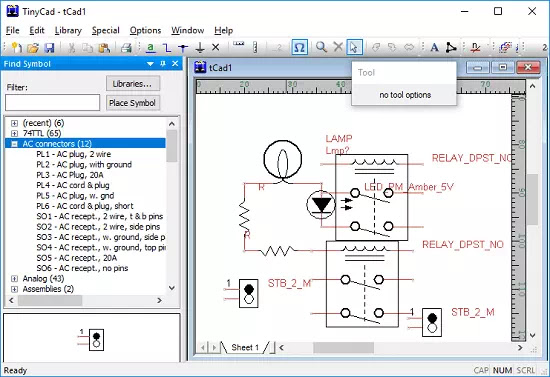The image size is (550, 377).
Task: Select PL2 - AC plug, with ground
Action: coord(84,164)
